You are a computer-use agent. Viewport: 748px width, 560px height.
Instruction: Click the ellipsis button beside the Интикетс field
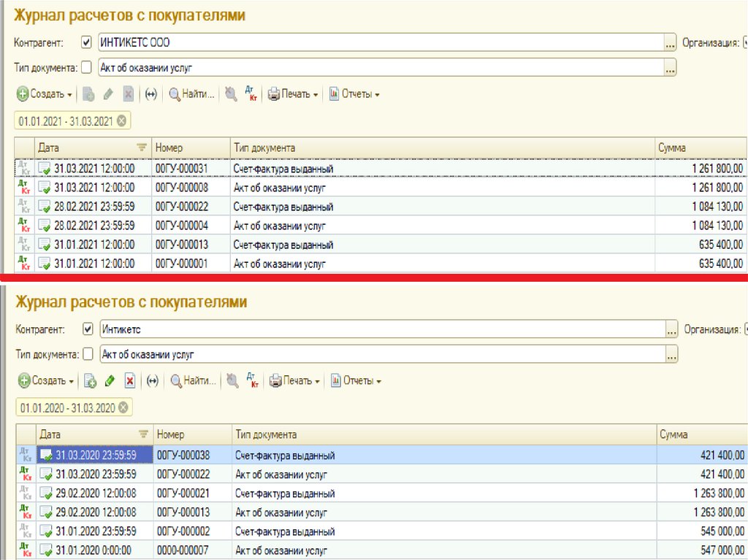click(671, 329)
